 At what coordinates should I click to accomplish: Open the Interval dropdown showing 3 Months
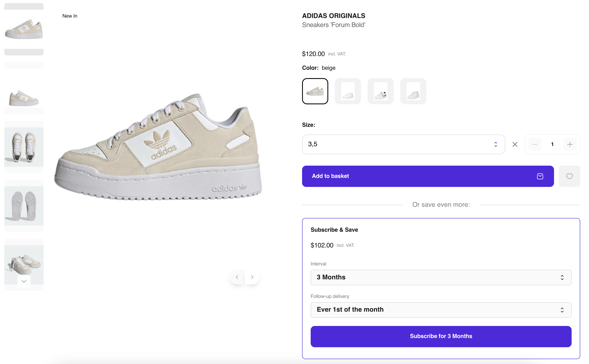pyautogui.click(x=441, y=277)
